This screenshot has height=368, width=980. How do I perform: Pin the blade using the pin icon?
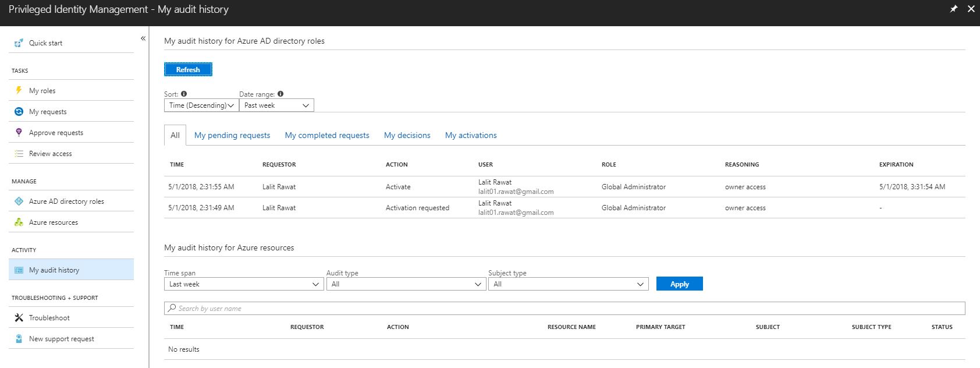[x=953, y=9]
